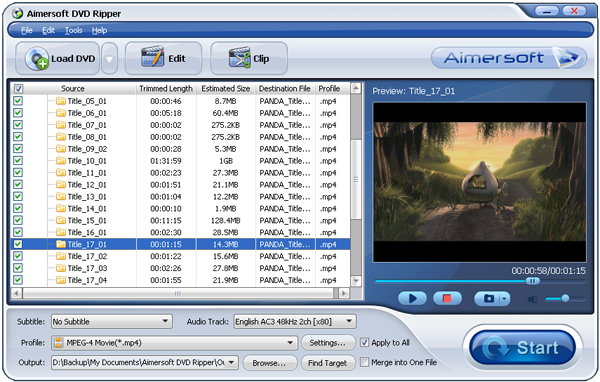This screenshot has width=600, height=382.
Task: Select the Title_16_01 row name
Action: [x=87, y=232]
